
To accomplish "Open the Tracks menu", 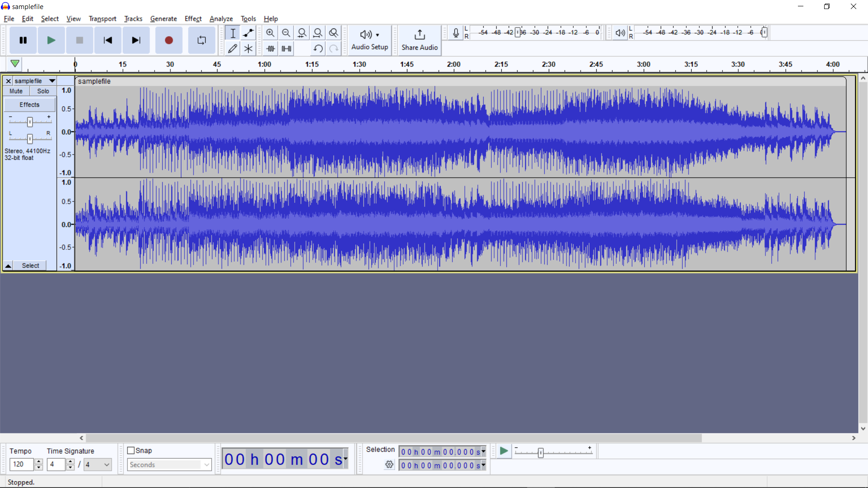I will (133, 19).
